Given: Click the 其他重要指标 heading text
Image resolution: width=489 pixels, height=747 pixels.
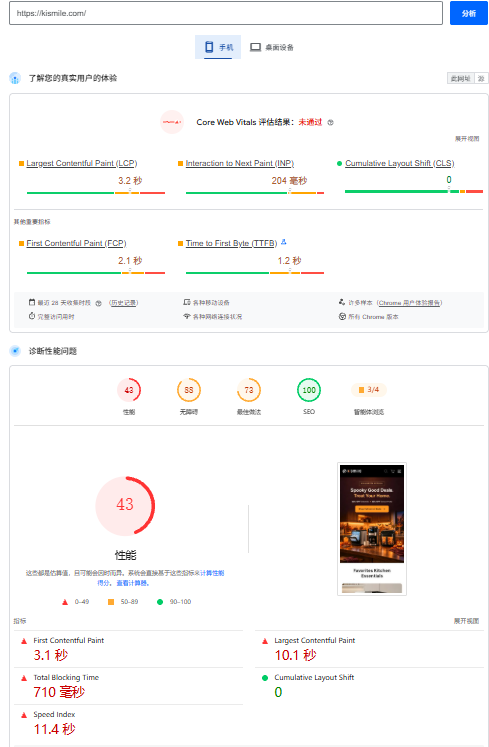Looking at the screenshot, I should tap(32, 222).
